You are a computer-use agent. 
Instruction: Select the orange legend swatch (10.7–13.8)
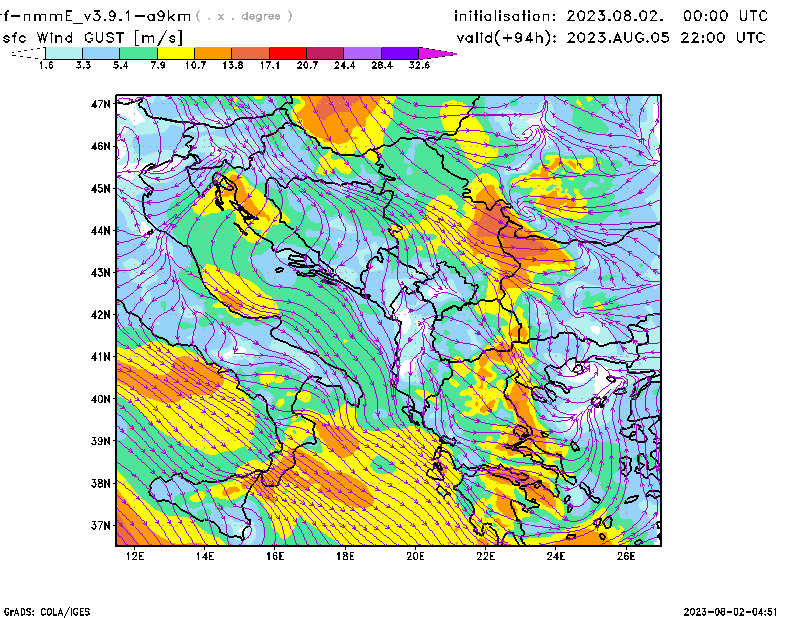pos(213,53)
